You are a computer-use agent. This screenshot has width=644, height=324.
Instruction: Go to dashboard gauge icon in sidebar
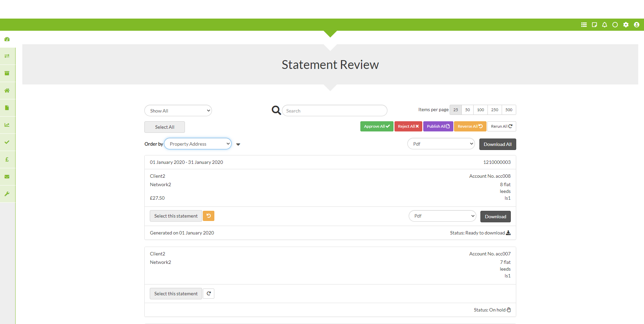(x=7, y=39)
